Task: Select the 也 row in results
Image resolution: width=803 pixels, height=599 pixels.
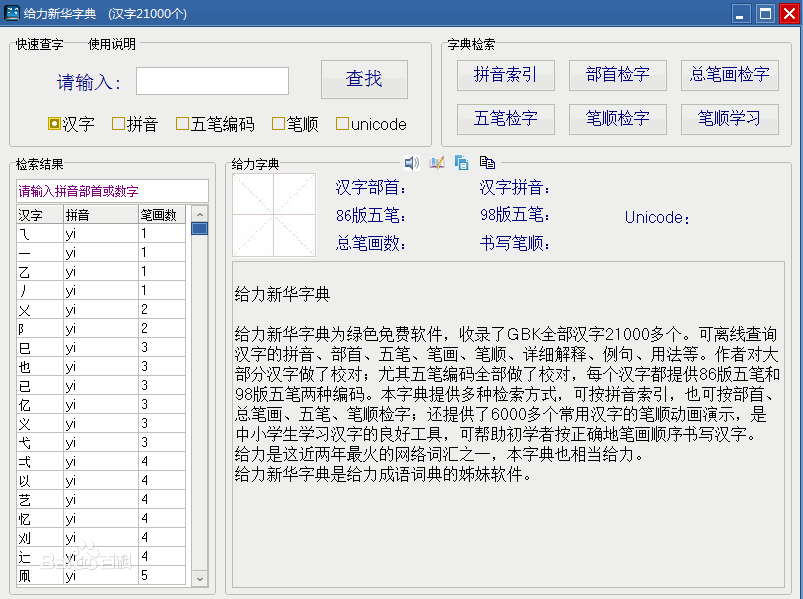Action: point(101,367)
